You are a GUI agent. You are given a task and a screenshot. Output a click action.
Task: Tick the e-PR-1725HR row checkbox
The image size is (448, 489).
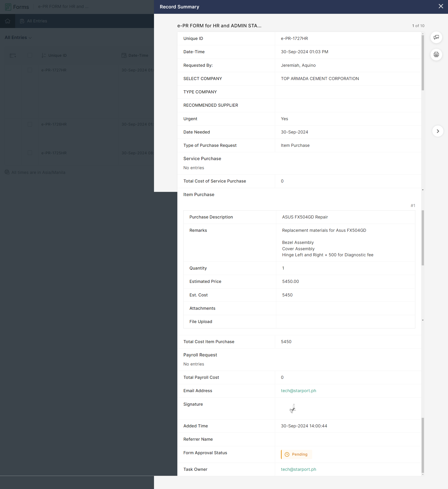[30, 153]
